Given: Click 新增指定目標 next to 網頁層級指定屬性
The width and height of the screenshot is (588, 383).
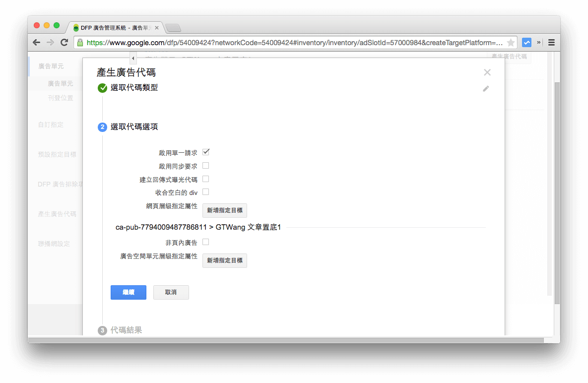Looking at the screenshot, I should 224,210.
